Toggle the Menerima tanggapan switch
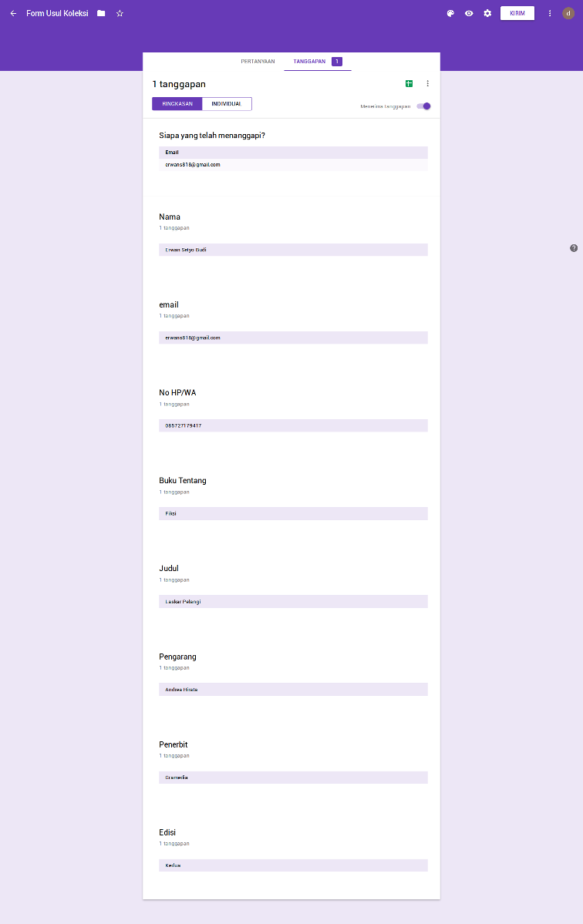Image resolution: width=583 pixels, height=924 pixels. point(423,106)
